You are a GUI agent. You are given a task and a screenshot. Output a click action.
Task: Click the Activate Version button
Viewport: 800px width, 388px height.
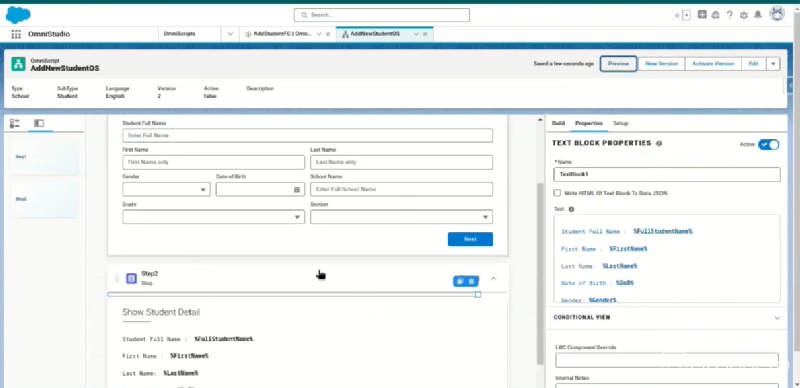click(x=713, y=64)
